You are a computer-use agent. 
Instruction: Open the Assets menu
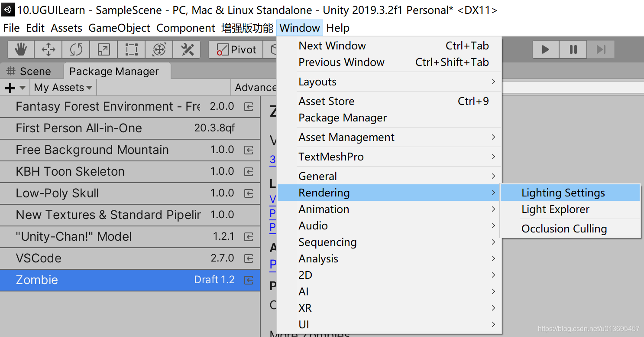pos(67,28)
